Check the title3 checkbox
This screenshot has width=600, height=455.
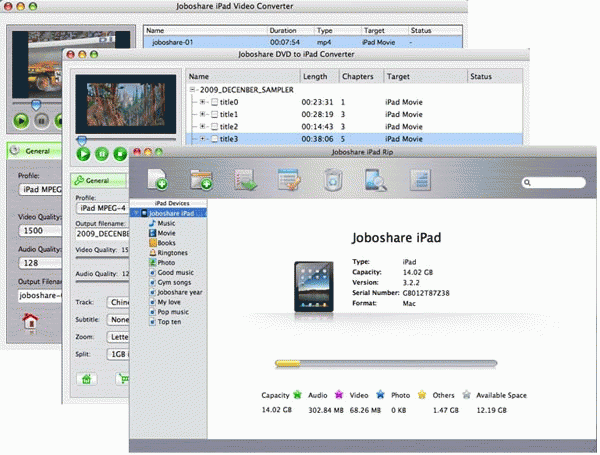(x=215, y=139)
